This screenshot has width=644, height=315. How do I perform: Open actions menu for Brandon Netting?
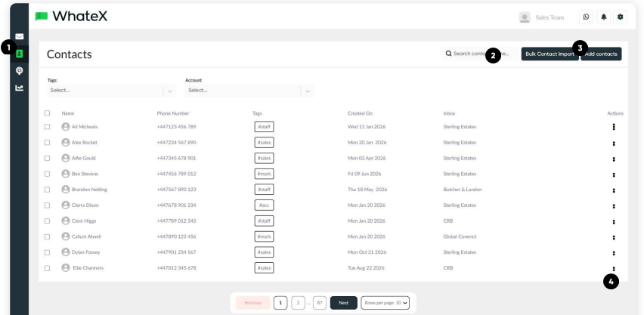(x=614, y=190)
